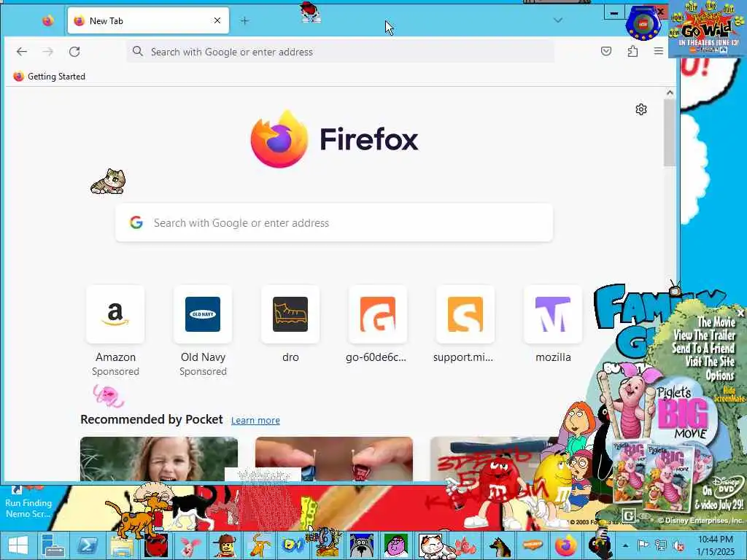Open the Getting Started bookmark
747x560 pixels.
pyautogui.click(x=49, y=76)
